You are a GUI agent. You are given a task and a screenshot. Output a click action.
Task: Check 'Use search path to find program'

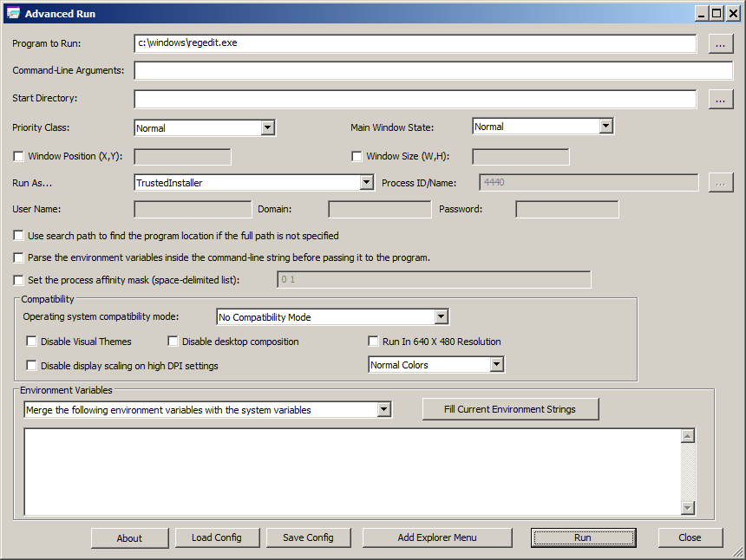(18, 235)
